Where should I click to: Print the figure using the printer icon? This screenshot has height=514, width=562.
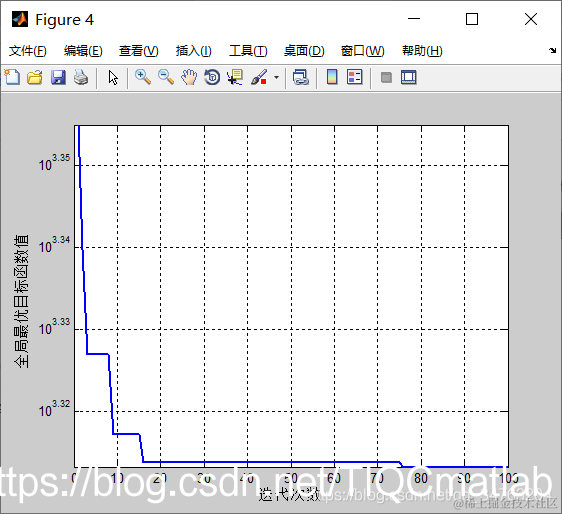pyautogui.click(x=81, y=77)
